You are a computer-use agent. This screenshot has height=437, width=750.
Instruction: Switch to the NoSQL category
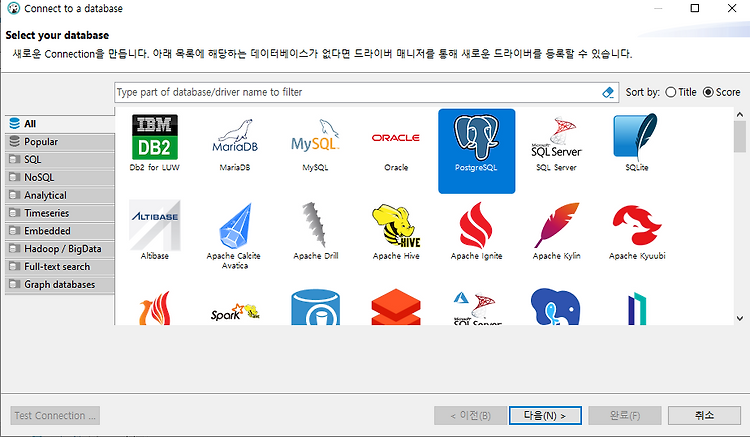pos(60,177)
